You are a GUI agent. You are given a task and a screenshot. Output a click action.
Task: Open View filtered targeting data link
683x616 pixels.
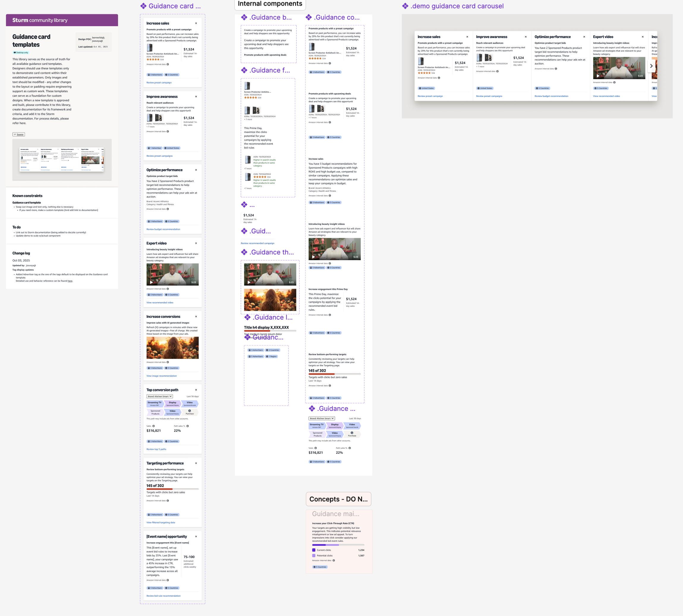coord(161,523)
